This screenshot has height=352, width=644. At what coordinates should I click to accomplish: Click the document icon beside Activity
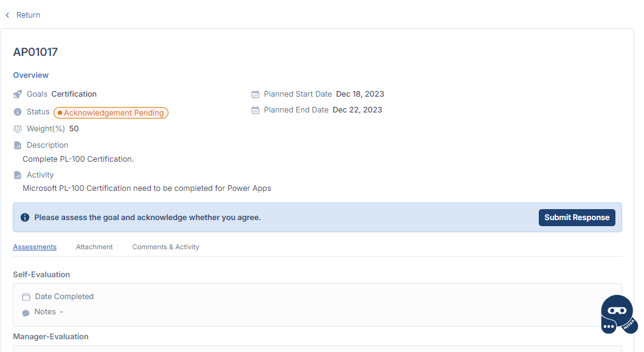[18, 175]
